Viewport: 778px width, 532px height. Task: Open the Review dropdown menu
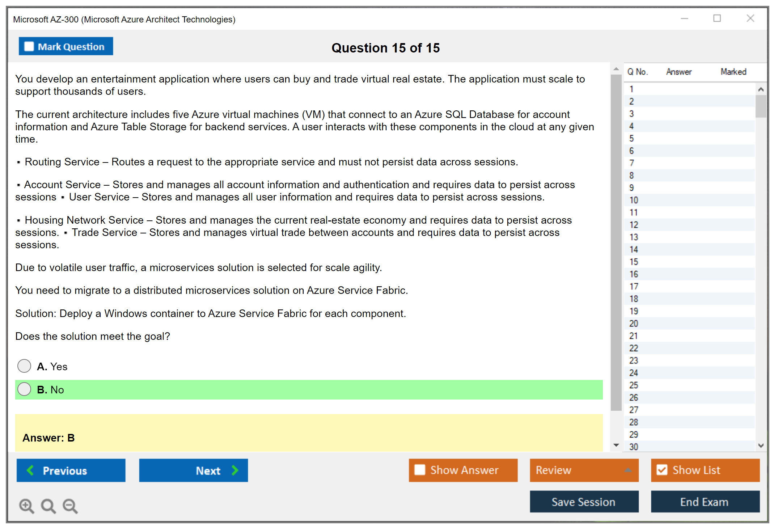pos(628,470)
